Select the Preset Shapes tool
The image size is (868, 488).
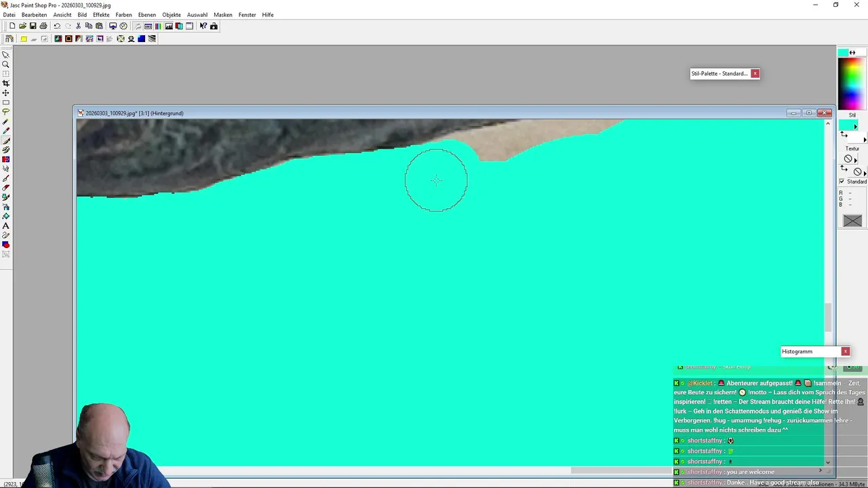tap(6, 245)
